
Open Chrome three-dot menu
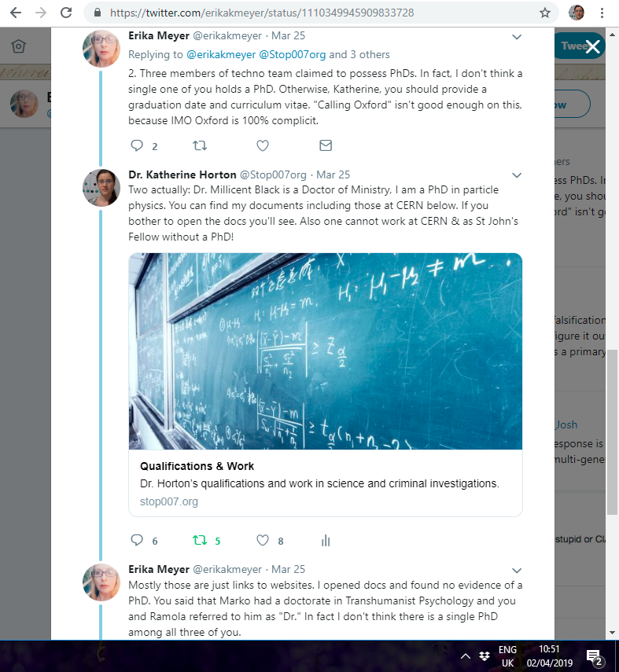[602, 13]
